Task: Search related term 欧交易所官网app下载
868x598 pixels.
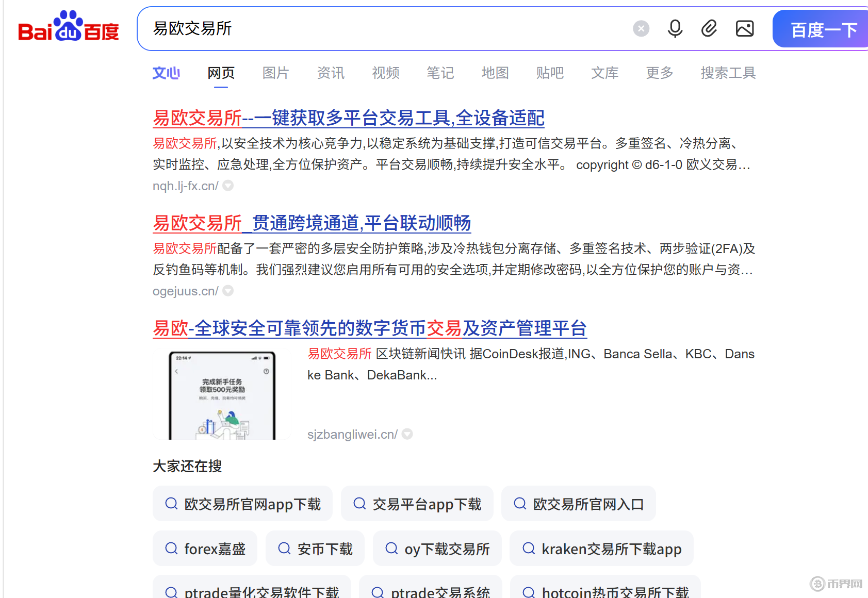Action: click(242, 504)
